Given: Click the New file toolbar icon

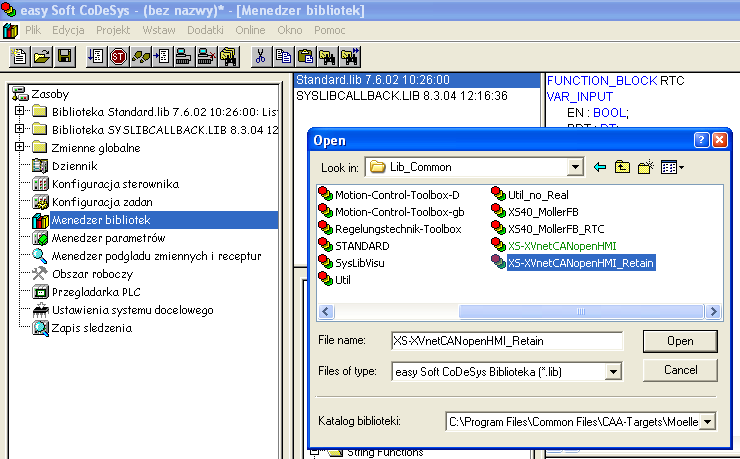Looking at the screenshot, I should pyautogui.click(x=19, y=57).
